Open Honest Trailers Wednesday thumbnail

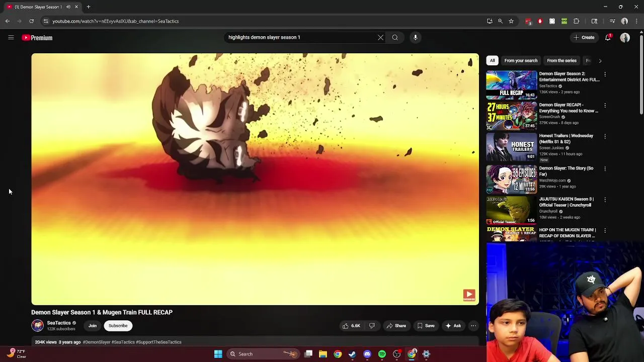pos(512,147)
